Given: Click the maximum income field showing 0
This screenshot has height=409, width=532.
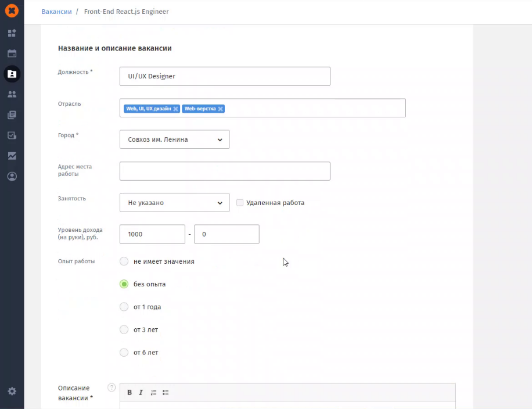Looking at the screenshot, I should 227,234.
